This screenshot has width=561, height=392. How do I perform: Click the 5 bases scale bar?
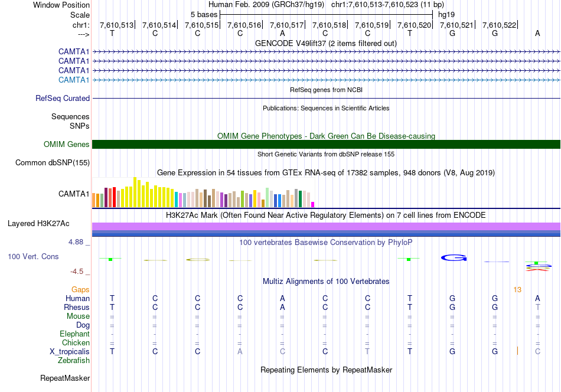click(x=327, y=15)
